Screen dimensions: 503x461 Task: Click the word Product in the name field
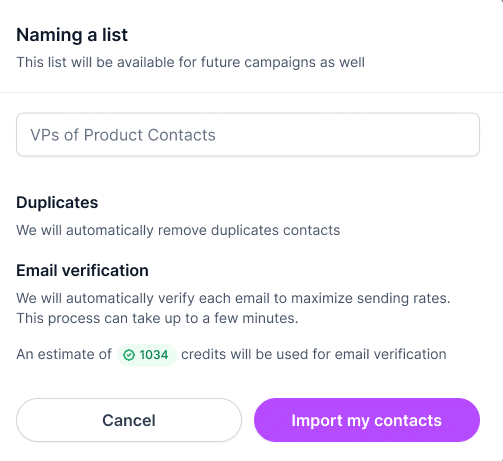point(113,135)
